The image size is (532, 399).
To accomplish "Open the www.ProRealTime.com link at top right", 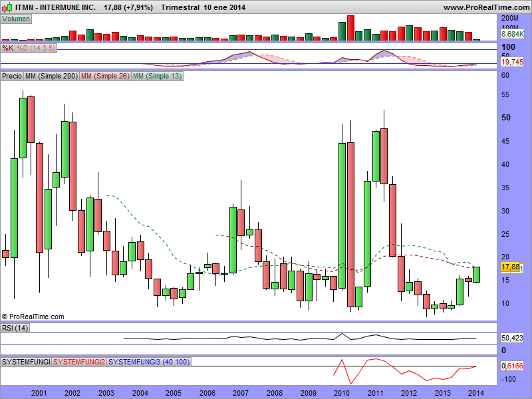I will pyautogui.click(x=485, y=7).
